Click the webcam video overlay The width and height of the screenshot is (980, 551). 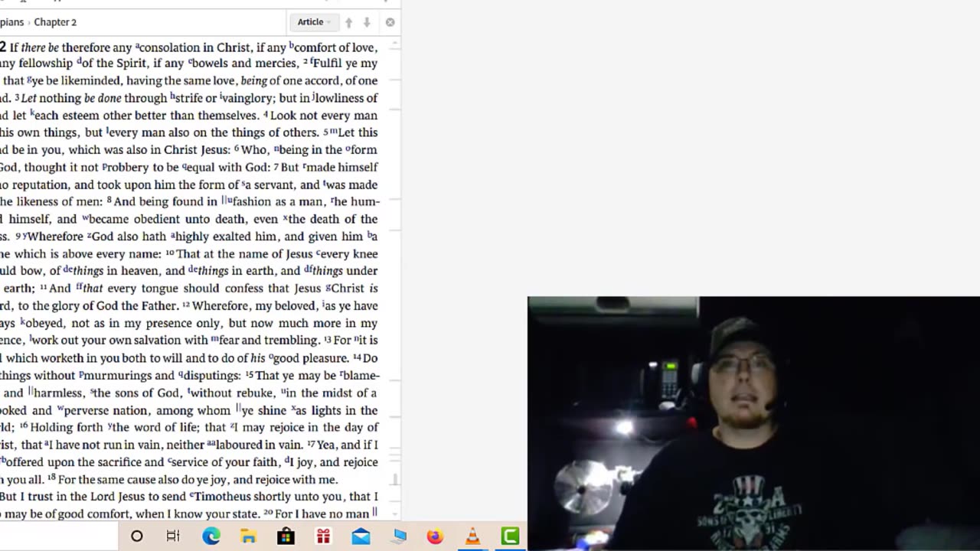tap(753, 423)
